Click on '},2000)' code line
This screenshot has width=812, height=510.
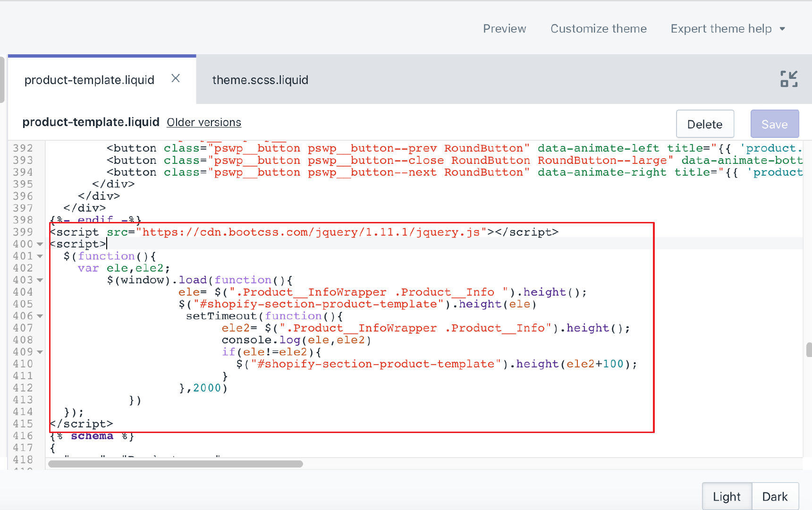(x=203, y=388)
